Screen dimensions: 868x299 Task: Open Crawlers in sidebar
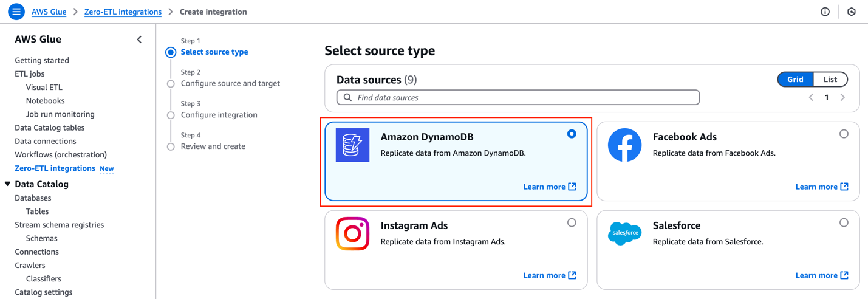[x=30, y=265]
